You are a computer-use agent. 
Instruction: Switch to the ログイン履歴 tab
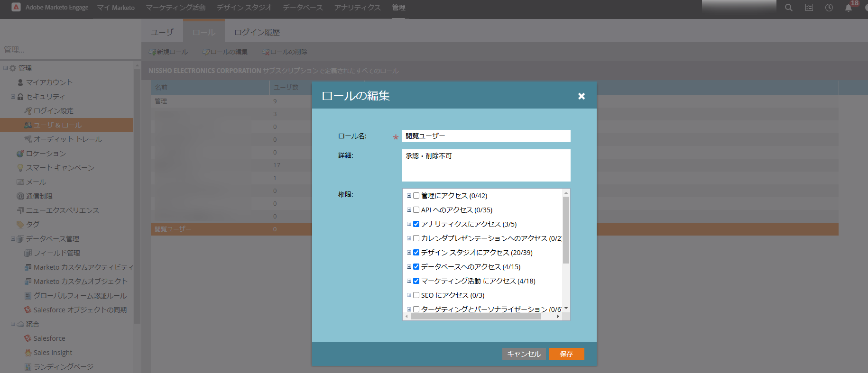[257, 32]
